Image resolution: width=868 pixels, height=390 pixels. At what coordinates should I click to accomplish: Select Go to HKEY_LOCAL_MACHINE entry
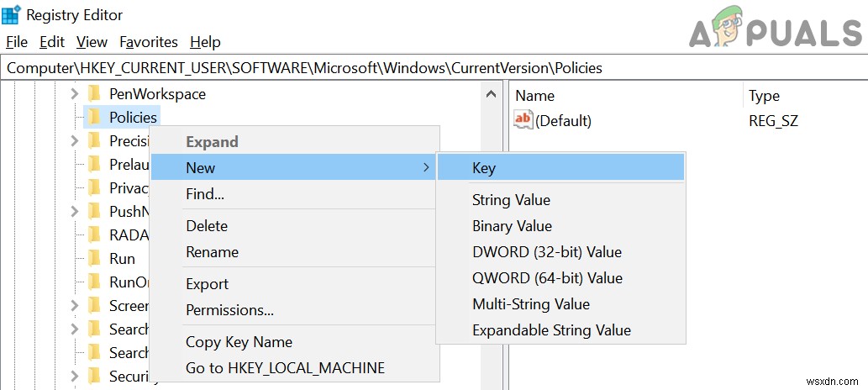(x=285, y=367)
